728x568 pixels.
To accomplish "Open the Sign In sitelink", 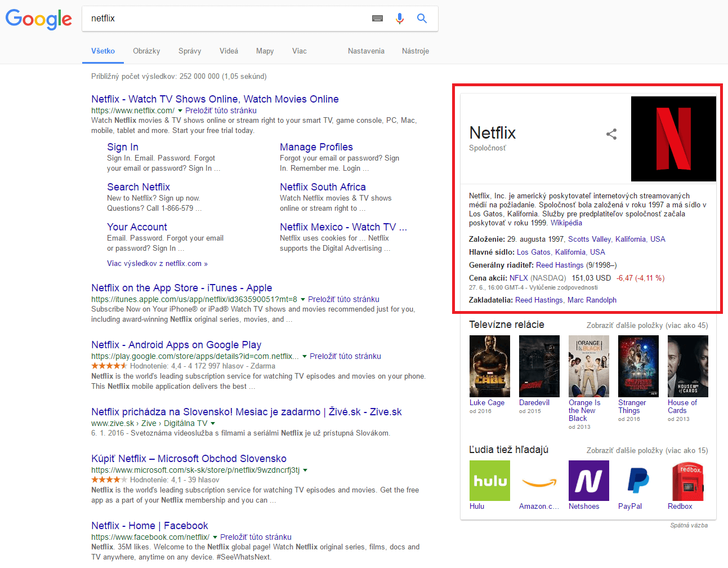I will point(123,147).
